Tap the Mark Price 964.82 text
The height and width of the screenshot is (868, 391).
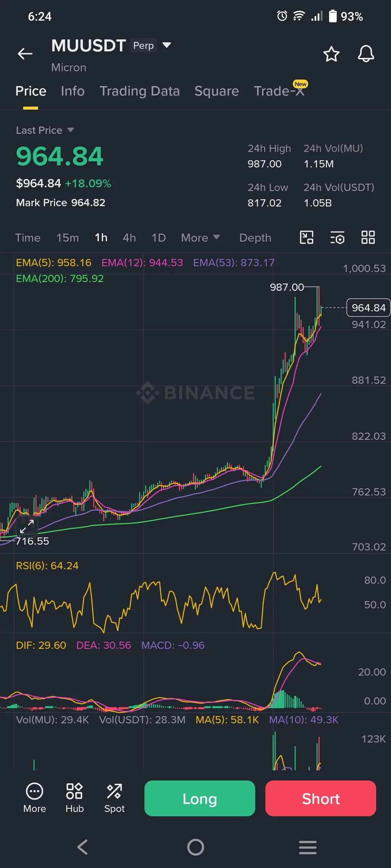click(60, 203)
